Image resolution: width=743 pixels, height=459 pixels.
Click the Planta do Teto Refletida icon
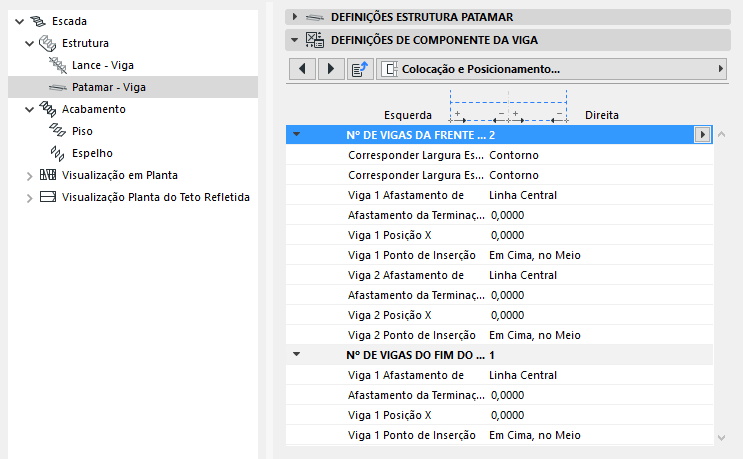pos(47,197)
